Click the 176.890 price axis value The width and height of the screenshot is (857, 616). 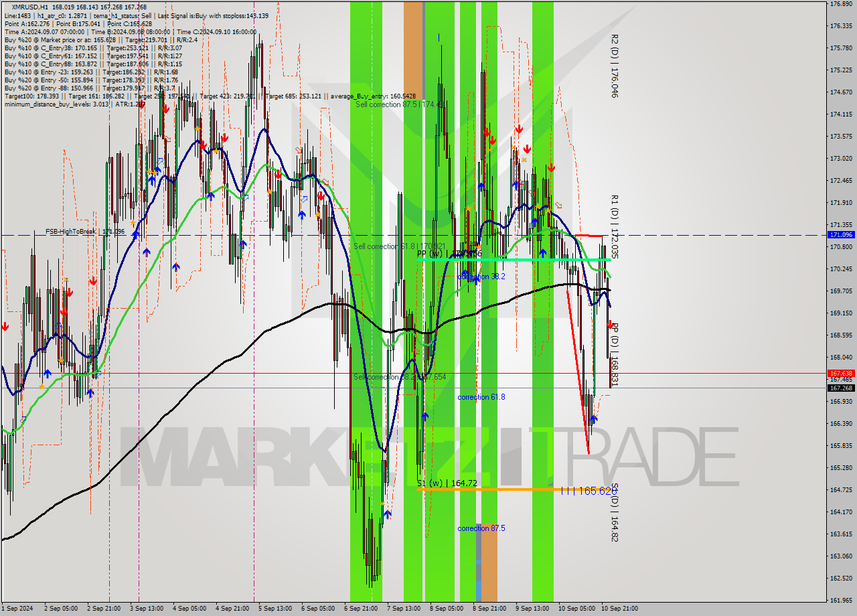coord(840,4)
